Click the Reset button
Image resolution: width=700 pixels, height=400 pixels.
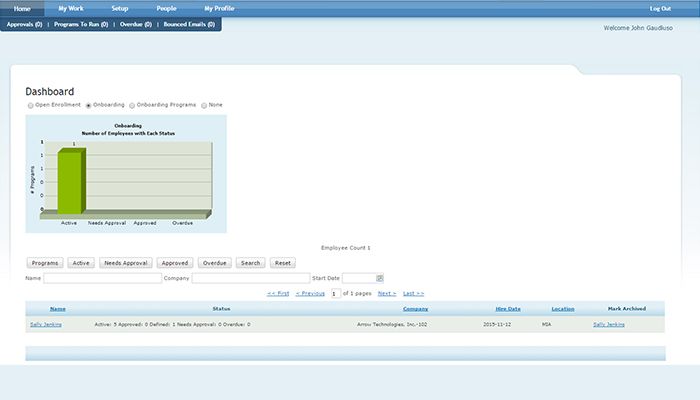[283, 263]
